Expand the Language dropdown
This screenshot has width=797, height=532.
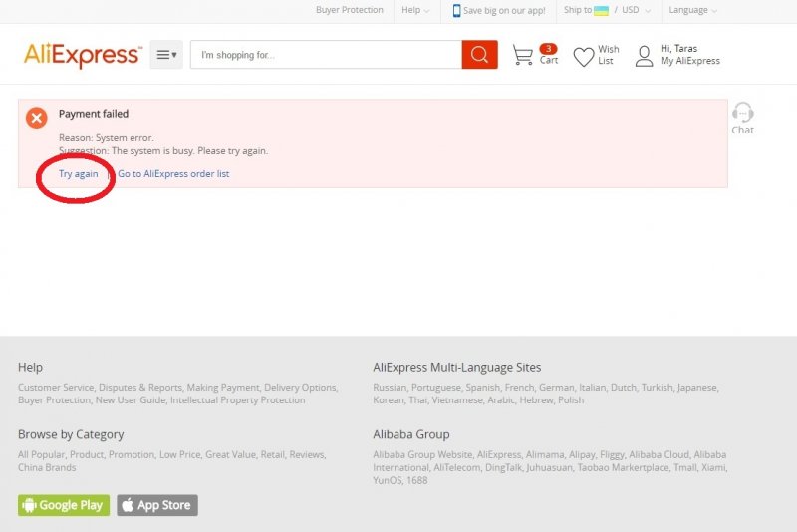click(692, 11)
